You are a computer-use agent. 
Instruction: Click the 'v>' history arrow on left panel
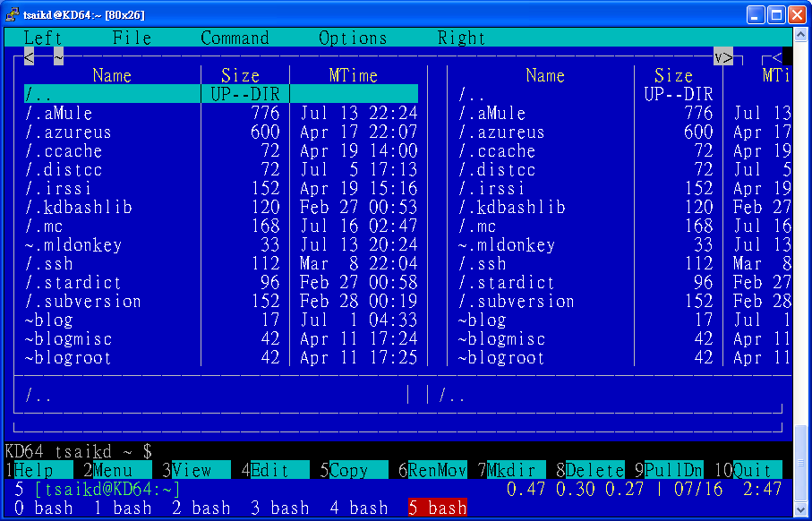pyautogui.click(x=723, y=57)
